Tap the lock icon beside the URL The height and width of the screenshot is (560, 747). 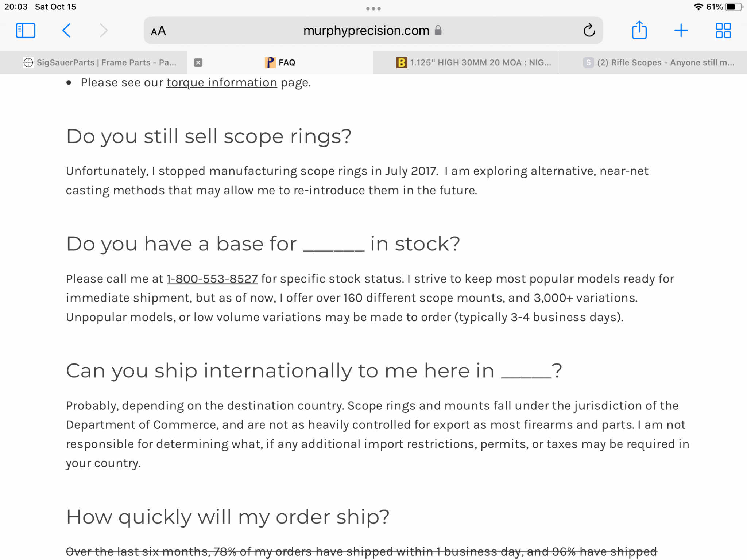click(x=438, y=30)
